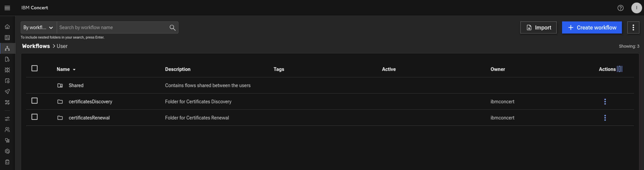Open the rocket icon in sidebar
Viewport: 644px width, 170px height.
7,91
